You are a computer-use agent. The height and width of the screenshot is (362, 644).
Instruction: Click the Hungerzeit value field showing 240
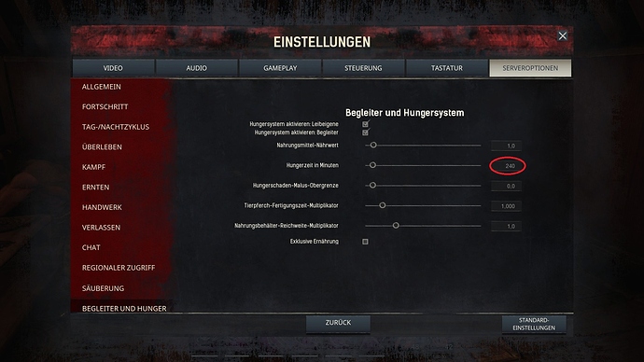[507, 166]
